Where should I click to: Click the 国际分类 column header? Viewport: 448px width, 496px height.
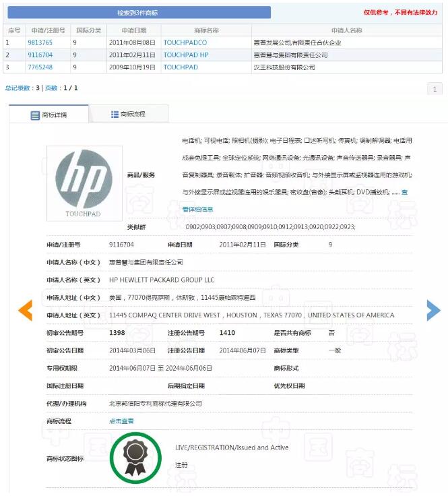(89, 30)
